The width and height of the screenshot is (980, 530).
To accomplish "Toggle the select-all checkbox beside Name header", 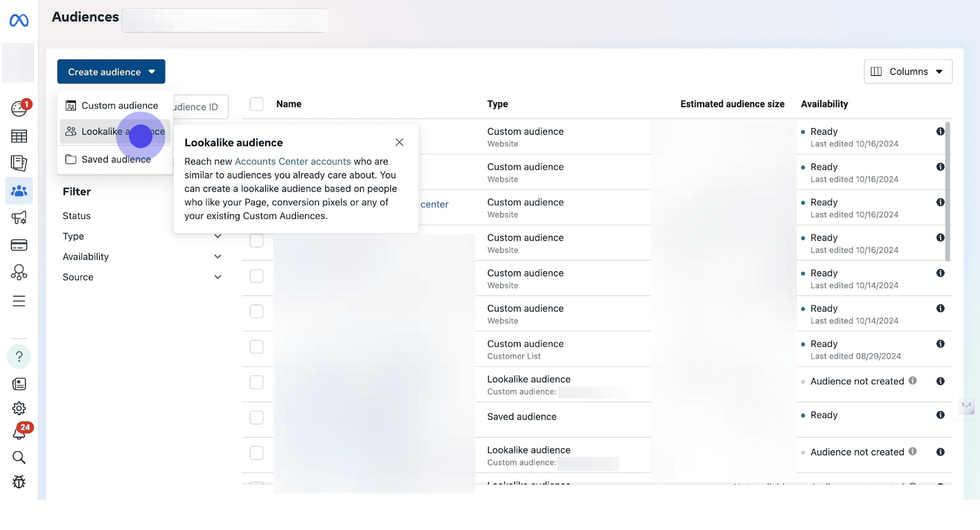I will 257,104.
